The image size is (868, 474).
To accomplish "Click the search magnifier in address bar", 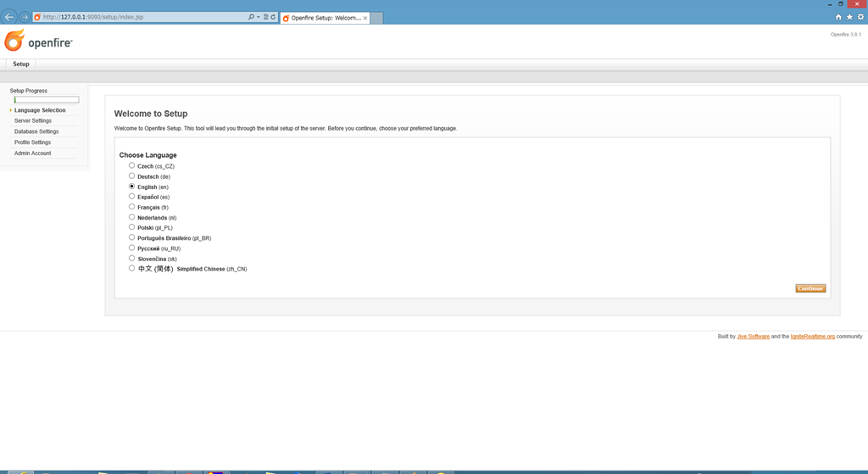I will 251,17.
